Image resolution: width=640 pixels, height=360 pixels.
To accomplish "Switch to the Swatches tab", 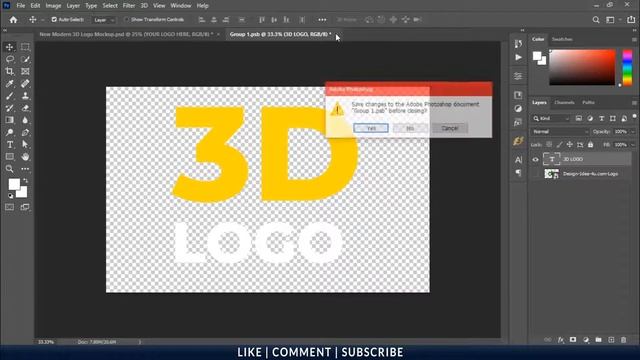I will coord(562,39).
